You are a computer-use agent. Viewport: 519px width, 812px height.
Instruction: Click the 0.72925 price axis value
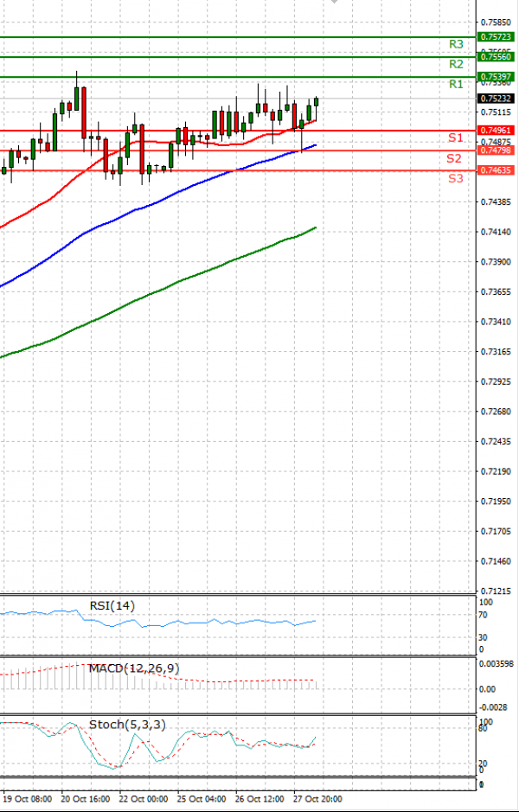point(496,382)
